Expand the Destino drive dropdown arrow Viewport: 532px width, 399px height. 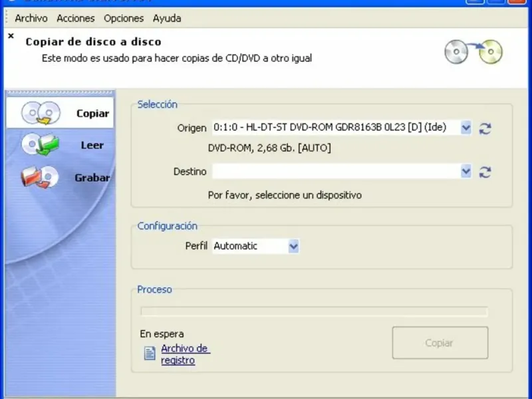pos(466,172)
